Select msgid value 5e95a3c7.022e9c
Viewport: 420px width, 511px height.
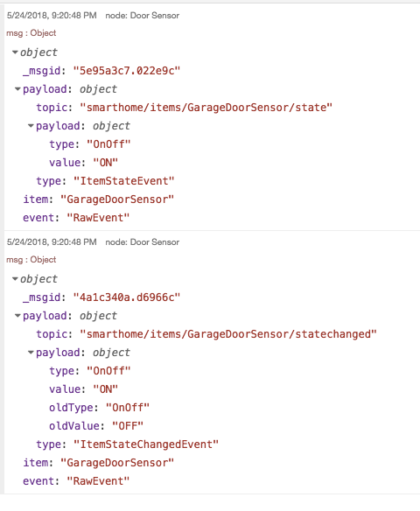127,71
